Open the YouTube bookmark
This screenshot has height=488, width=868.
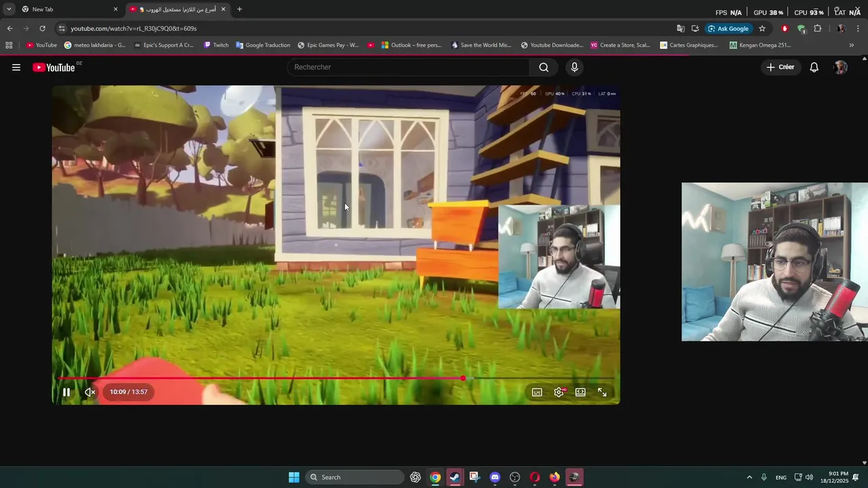41,45
